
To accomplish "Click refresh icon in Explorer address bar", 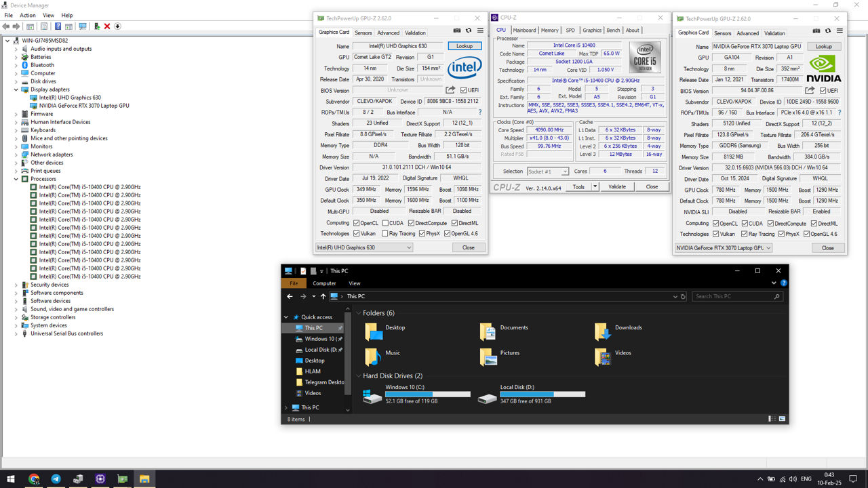I will (682, 296).
